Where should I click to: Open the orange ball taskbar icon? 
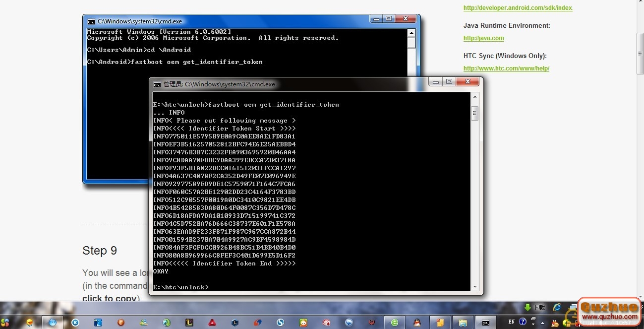pos(121,323)
